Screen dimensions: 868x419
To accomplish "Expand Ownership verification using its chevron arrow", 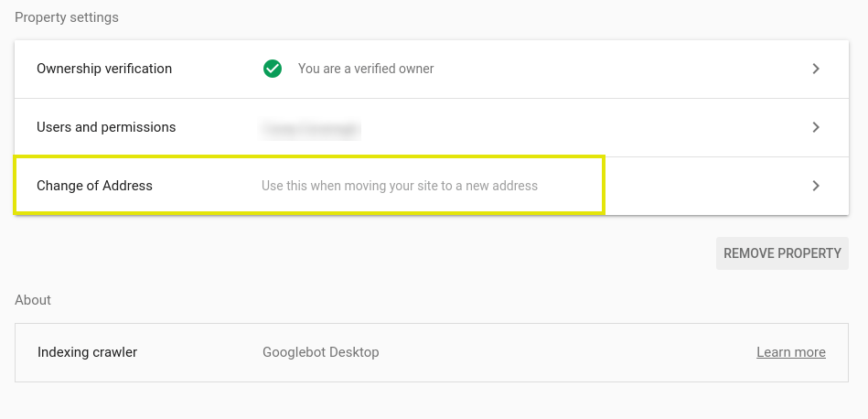I will tap(816, 69).
